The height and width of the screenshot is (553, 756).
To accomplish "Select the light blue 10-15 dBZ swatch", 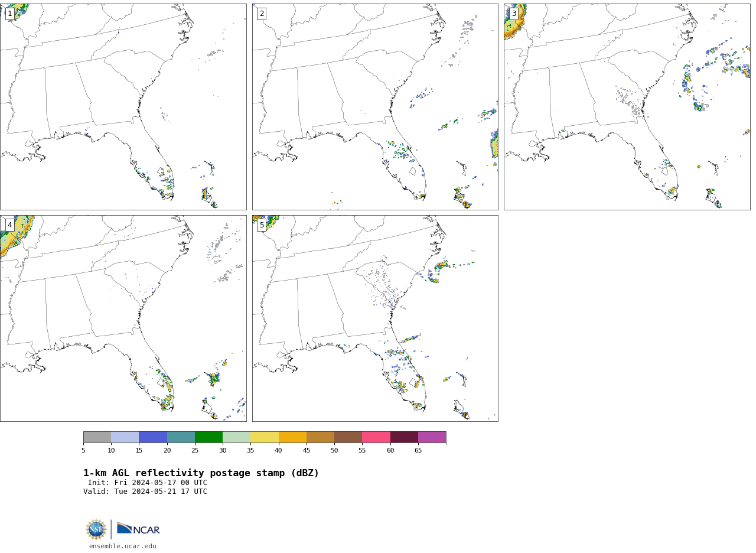I will point(125,437).
